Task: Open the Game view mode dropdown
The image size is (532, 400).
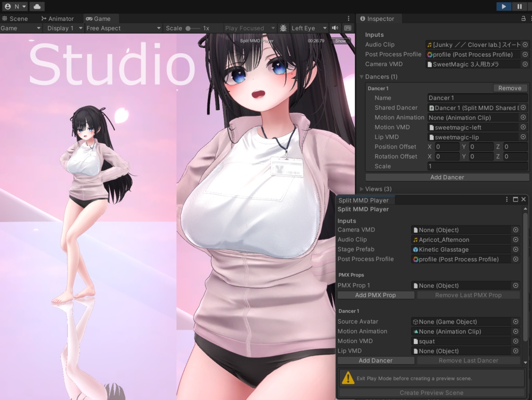Action: tap(20, 28)
